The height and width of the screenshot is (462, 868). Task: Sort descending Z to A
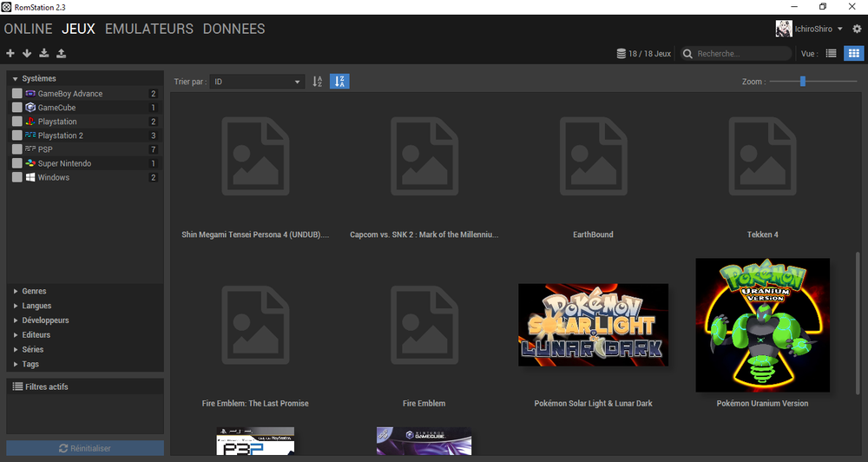coord(339,82)
